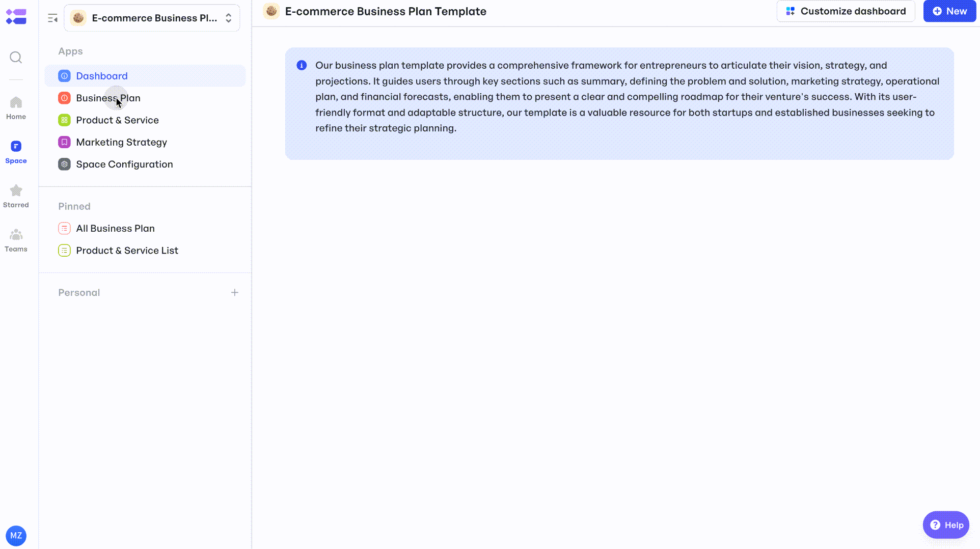Open Dashboard in Apps

pos(145,76)
